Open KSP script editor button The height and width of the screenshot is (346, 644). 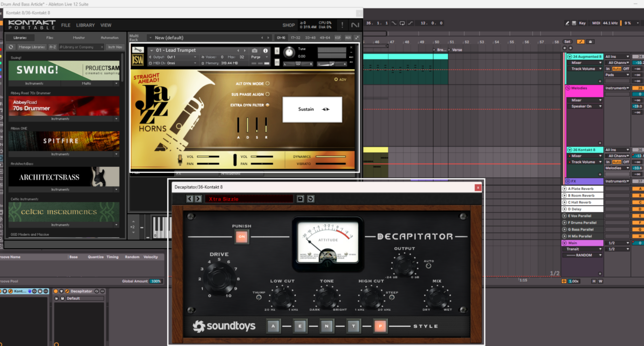[x=338, y=38]
